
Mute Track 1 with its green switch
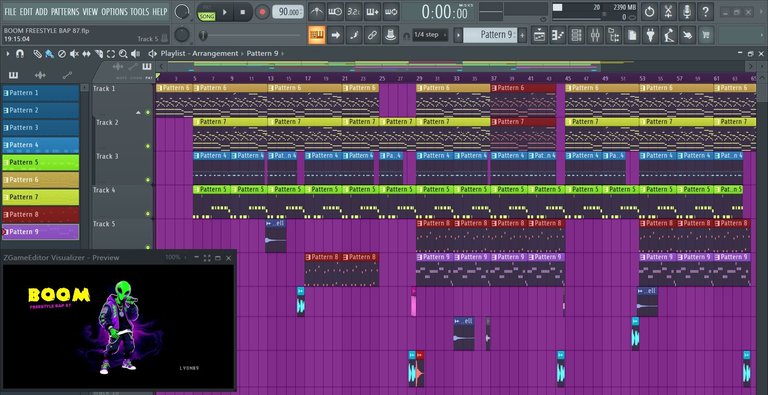tap(148, 112)
